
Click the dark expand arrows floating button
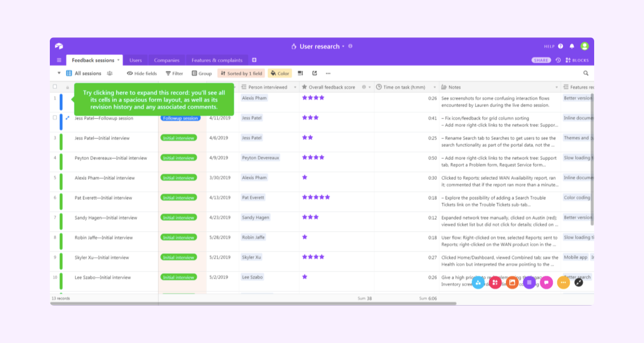click(x=579, y=282)
